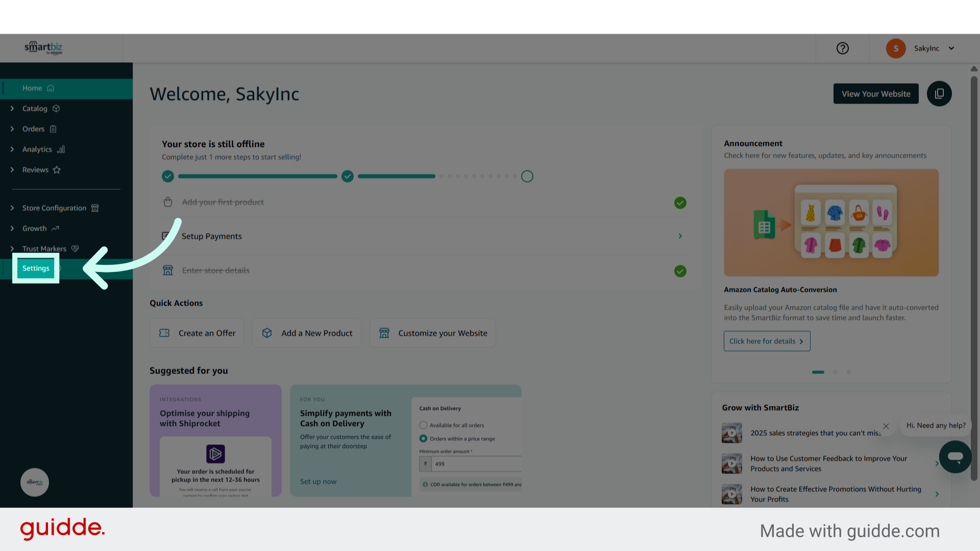Image resolution: width=980 pixels, height=551 pixels.
Task: Click the SmartBiz logo in header
Action: [43, 48]
